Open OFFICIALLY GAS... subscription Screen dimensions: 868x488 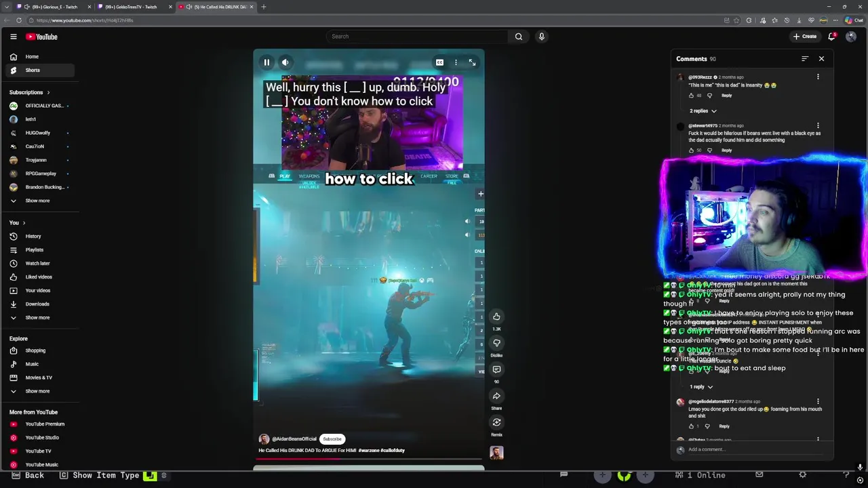click(x=39, y=106)
